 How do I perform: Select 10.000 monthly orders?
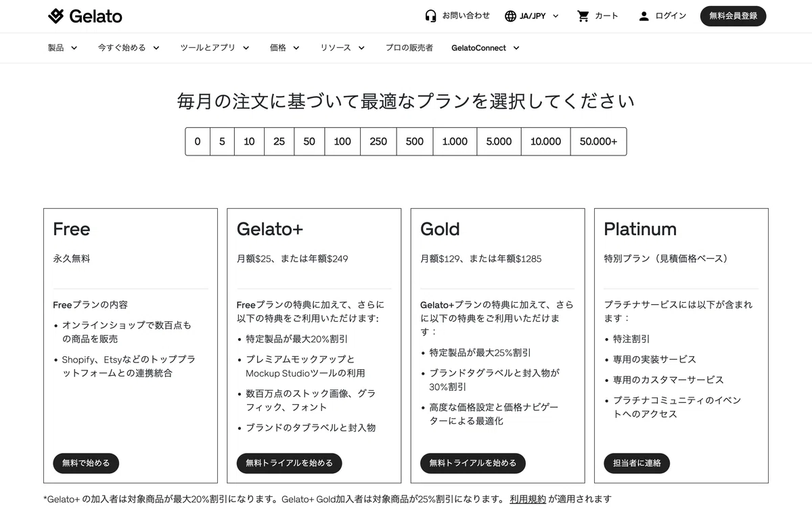tap(545, 141)
